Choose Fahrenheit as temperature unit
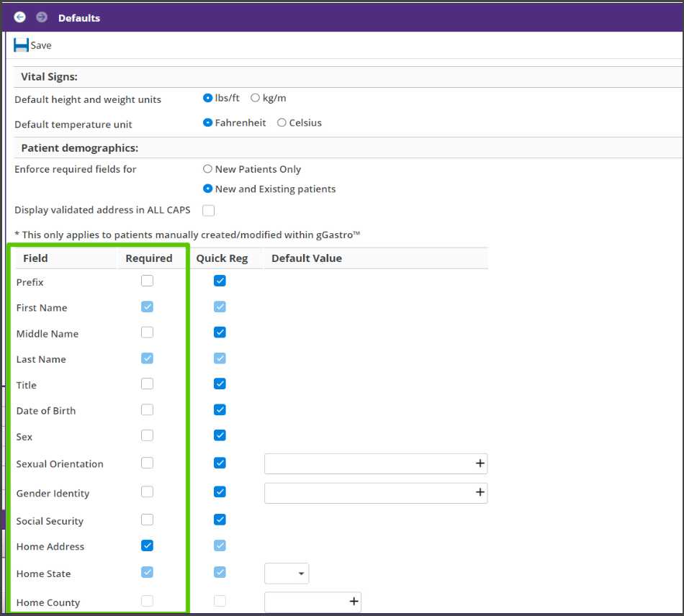Screen dimensions: 684x616 pyautogui.click(x=207, y=123)
